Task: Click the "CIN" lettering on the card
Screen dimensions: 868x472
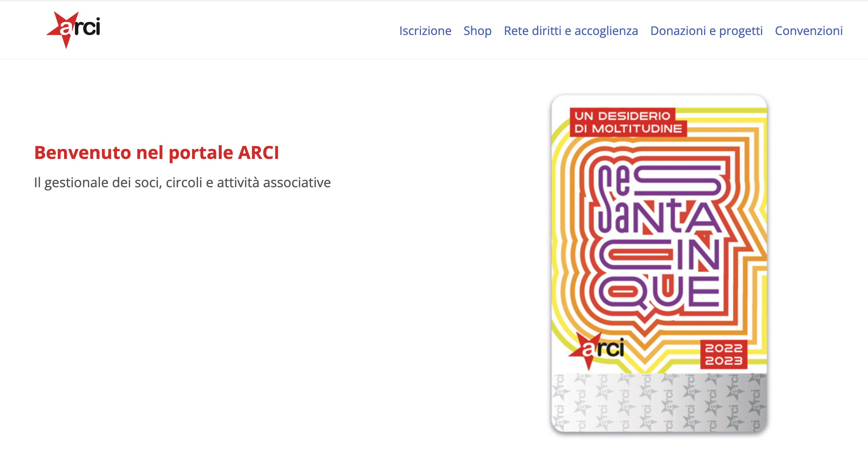Action: pos(659,255)
